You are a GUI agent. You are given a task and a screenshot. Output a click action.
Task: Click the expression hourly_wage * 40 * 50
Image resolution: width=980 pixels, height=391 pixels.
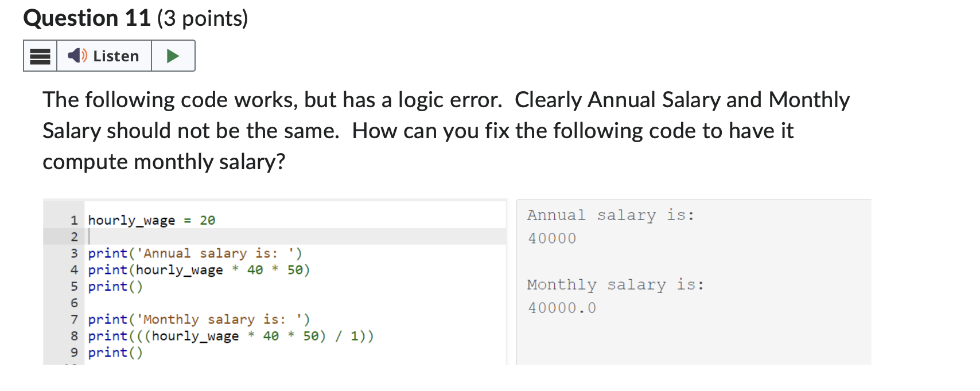221,270
